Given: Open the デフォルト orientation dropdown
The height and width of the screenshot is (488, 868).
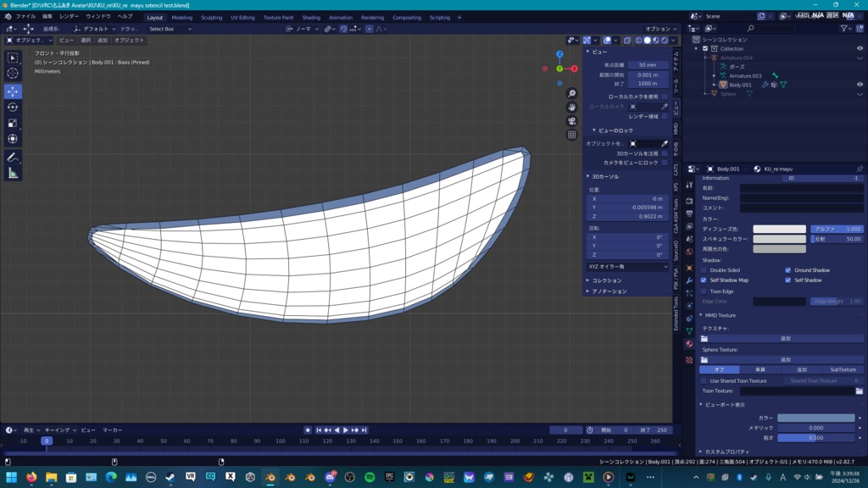Looking at the screenshot, I should (95, 29).
